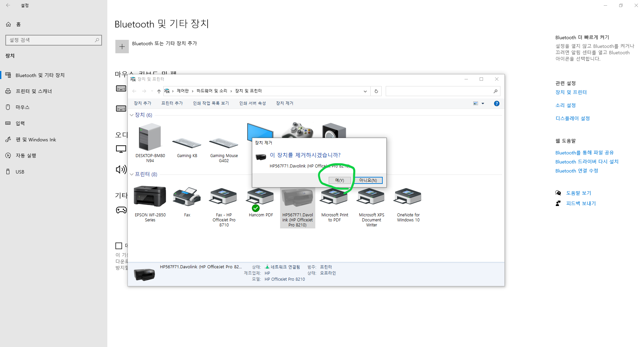Image resolution: width=644 pixels, height=347 pixels.
Task: Click 프린터 추가 in the toolbar
Action: 172,103
